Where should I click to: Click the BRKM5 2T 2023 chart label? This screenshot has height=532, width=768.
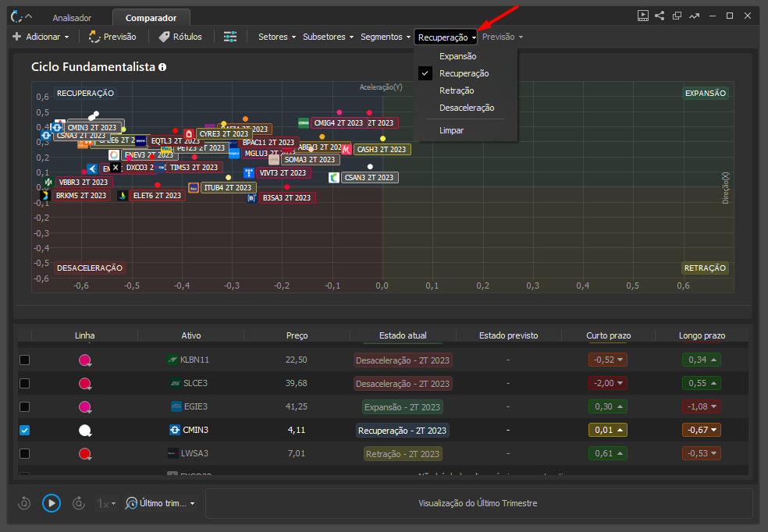pyautogui.click(x=81, y=195)
